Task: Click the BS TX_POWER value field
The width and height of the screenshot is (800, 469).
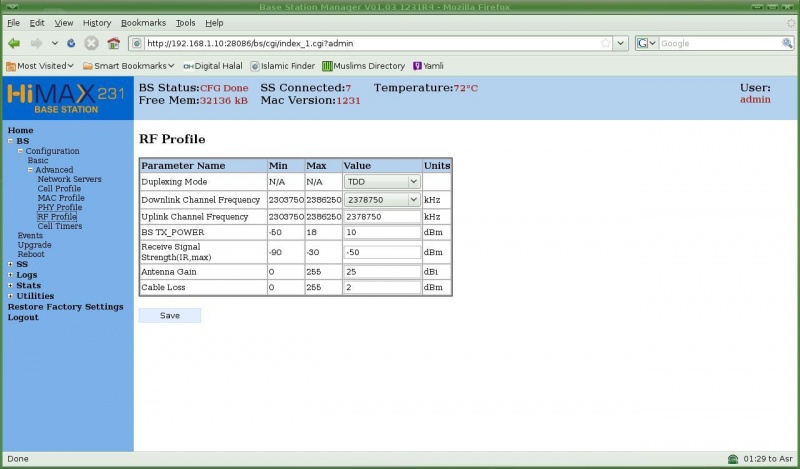Action: coord(382,233)
